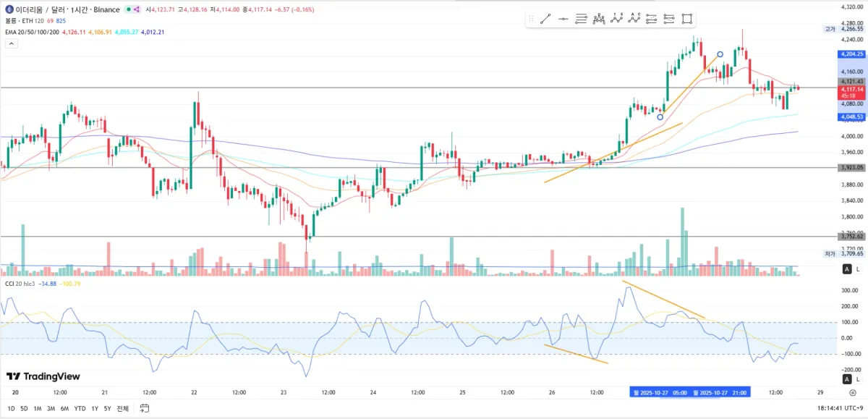Click the green market status dot

[x=128, y=9]
